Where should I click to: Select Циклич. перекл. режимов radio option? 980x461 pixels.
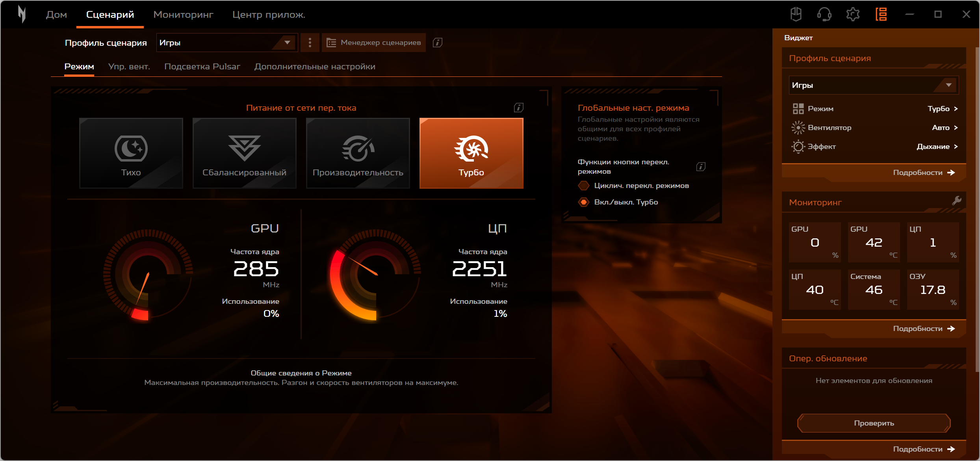click(584, 186)
